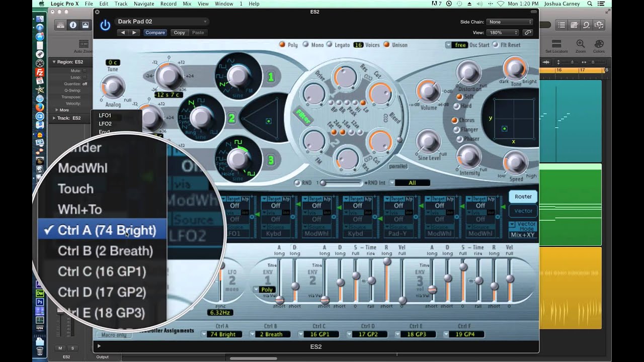Open the Track menu
Image resolution: width=644 pixels, height=362 pixels.
click(x=121, y=4)
